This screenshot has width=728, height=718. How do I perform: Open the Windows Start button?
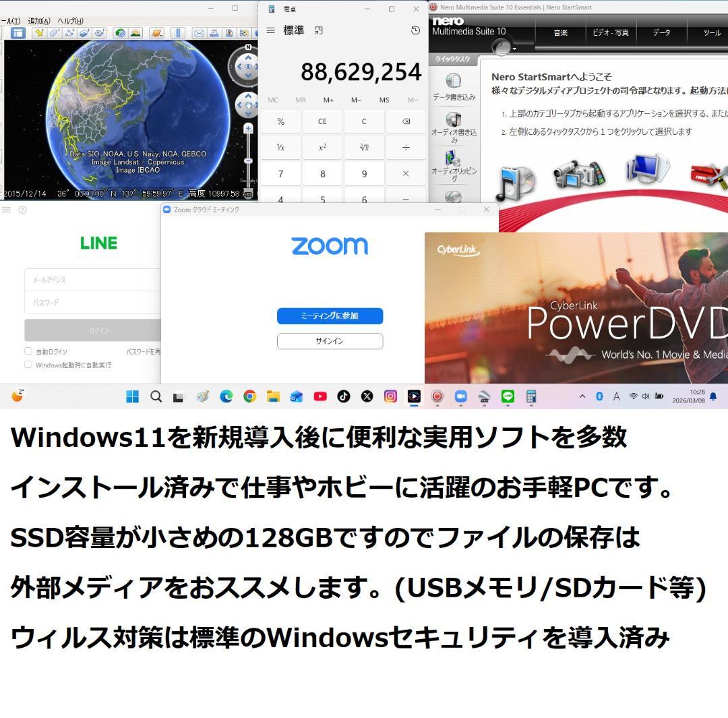coord(132,396)
